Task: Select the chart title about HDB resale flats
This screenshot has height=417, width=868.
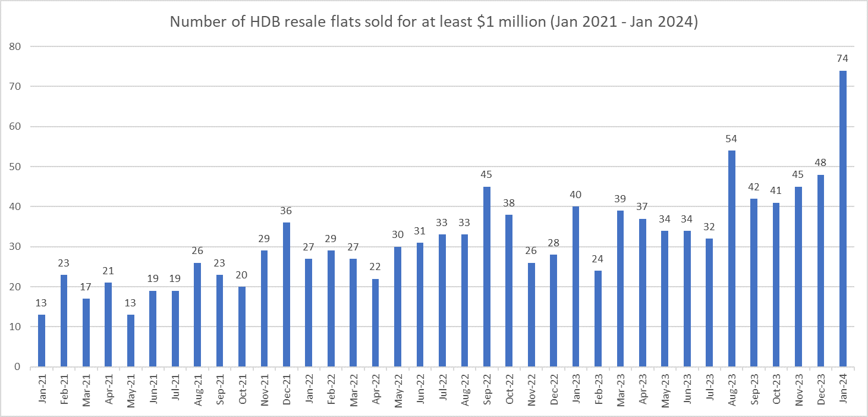Action: tap(434, 22)
